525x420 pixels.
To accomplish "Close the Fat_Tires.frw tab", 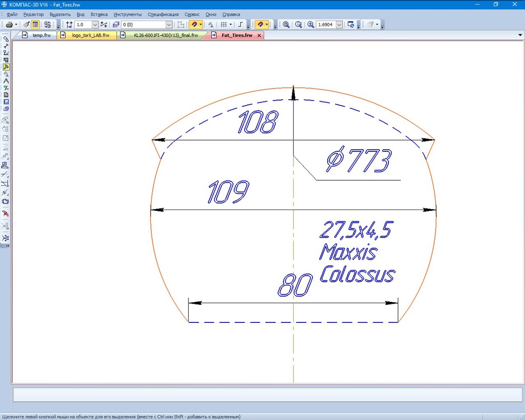I will (259, 35).
